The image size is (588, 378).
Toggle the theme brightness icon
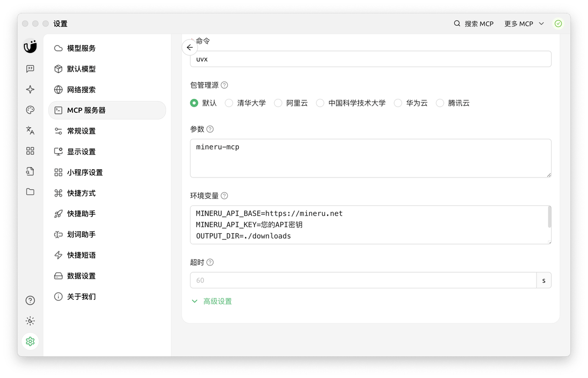pyautogui.click(x=30, y=321)
